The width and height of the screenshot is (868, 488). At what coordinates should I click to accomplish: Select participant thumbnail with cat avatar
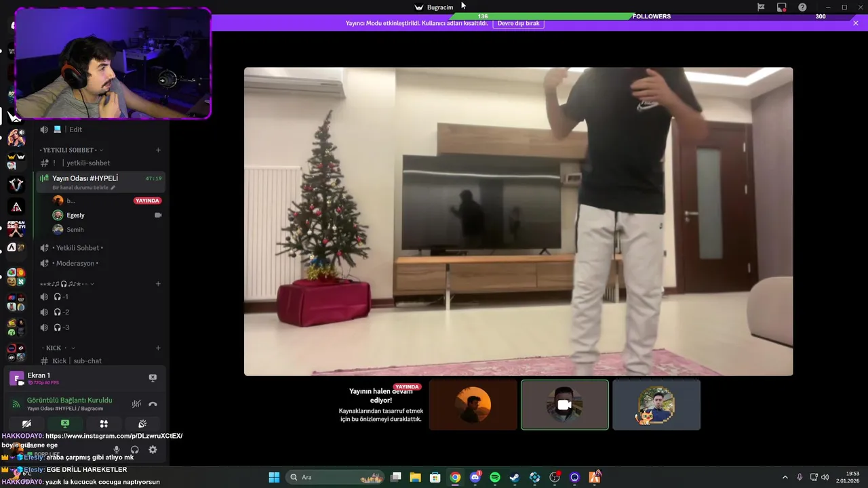tap(656, 405)
